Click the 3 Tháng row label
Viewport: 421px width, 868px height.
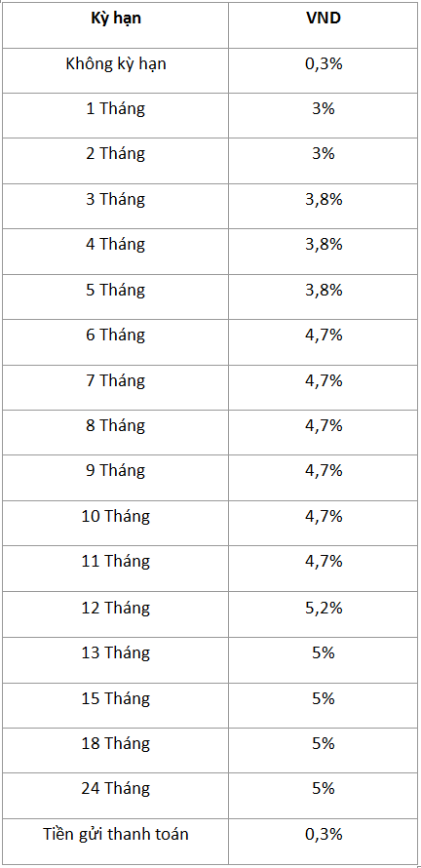[x=116, y=200]
